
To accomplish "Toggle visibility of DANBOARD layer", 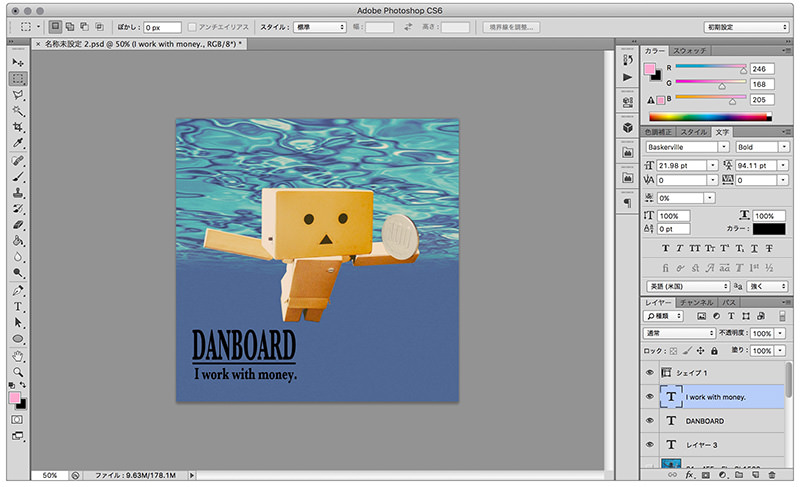I will point(649,420).
